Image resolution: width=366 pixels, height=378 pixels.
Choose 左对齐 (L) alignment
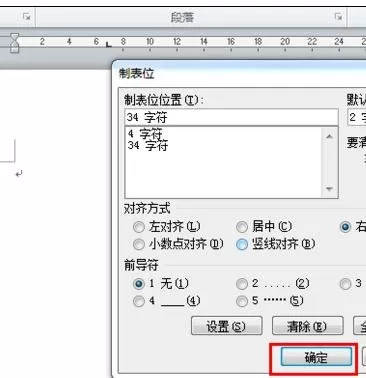pos(167,227)
